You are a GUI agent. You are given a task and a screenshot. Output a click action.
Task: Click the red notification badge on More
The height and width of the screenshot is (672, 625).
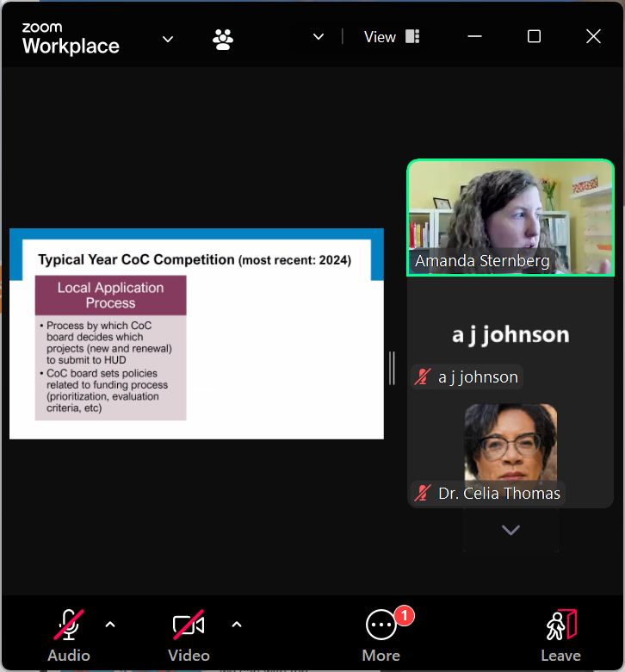pyautogui.click(x=404, y=615)
